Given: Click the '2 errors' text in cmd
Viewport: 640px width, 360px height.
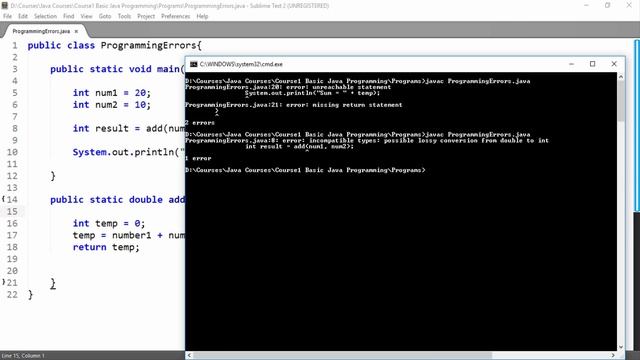Looking at the screenshot, I should (x=200, y=122).
